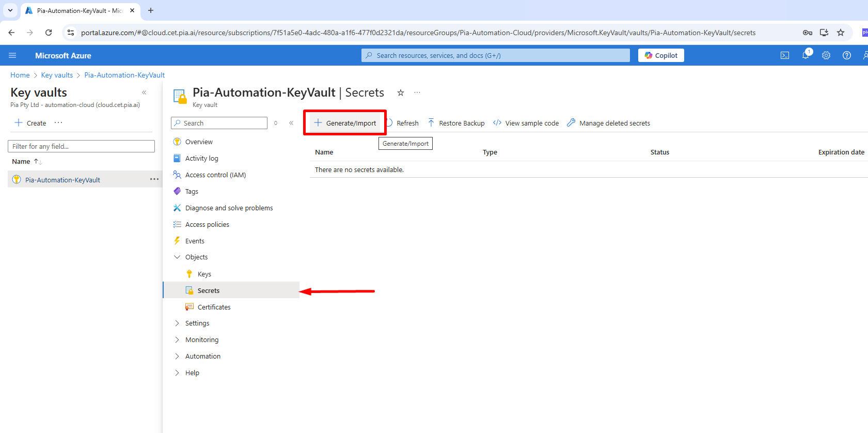
Task: Open context menu for Pia-Automation-KeyVault row
Action: (x=154, y=179)
